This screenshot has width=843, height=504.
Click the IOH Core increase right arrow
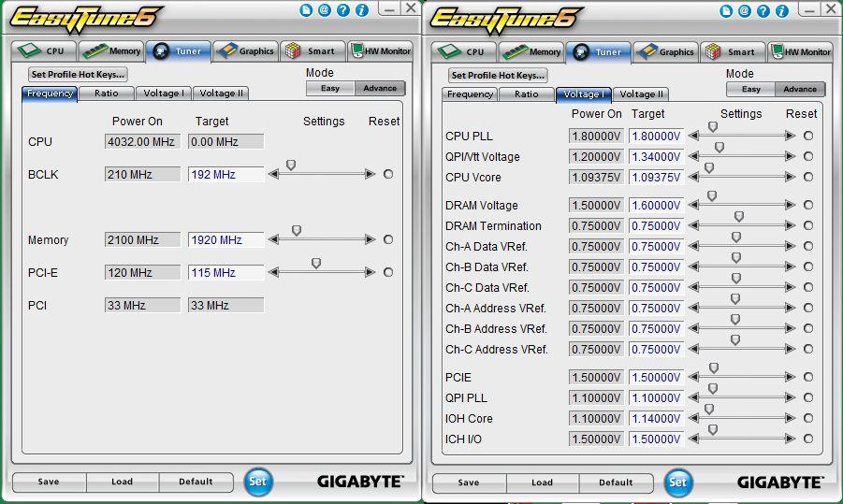pyautogui.click(x=790, y=418)
